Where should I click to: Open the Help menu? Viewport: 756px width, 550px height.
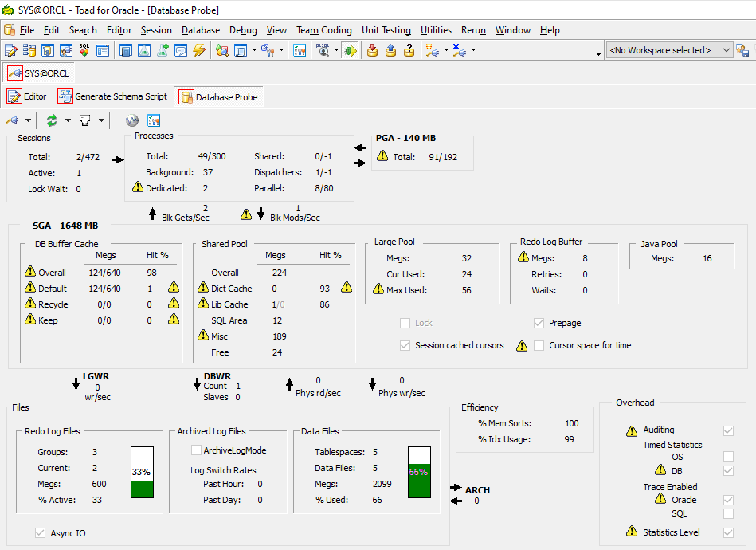[550, 30]
